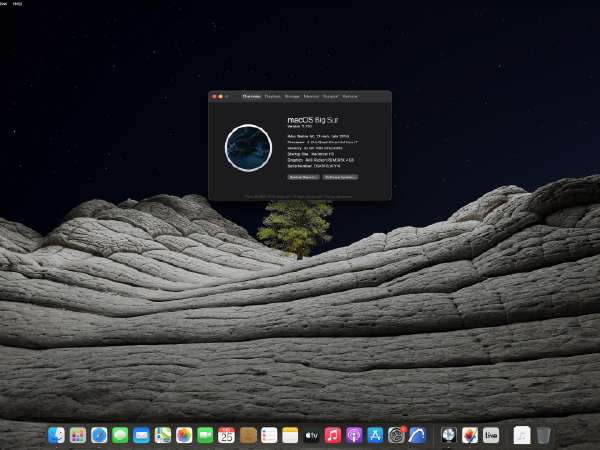
Task: Open Launchpad in the Dock
Action: 78,435
